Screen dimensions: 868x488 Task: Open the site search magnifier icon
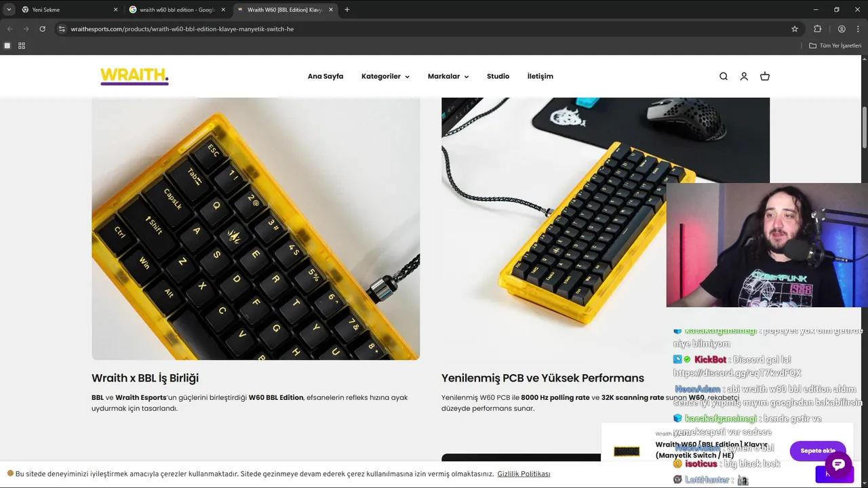pyautogui.click(x=723, y=77)
